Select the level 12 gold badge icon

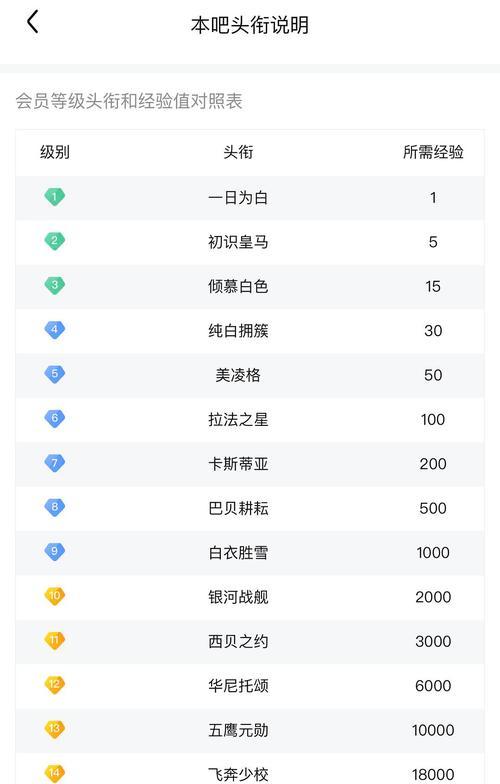[54, 686]
